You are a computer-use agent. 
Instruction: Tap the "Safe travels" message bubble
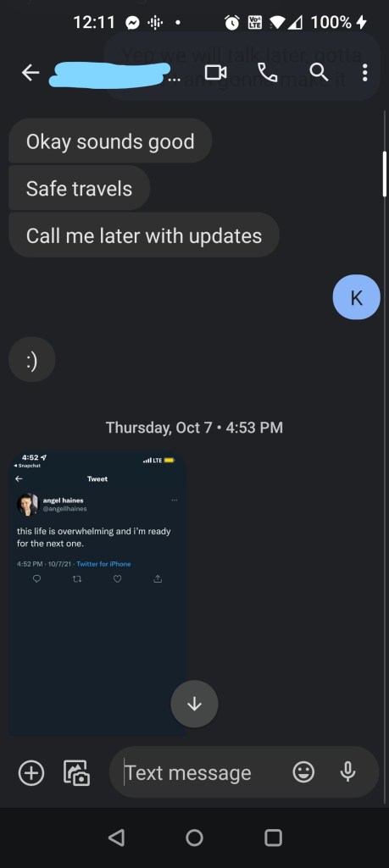[x=80, y=189]
